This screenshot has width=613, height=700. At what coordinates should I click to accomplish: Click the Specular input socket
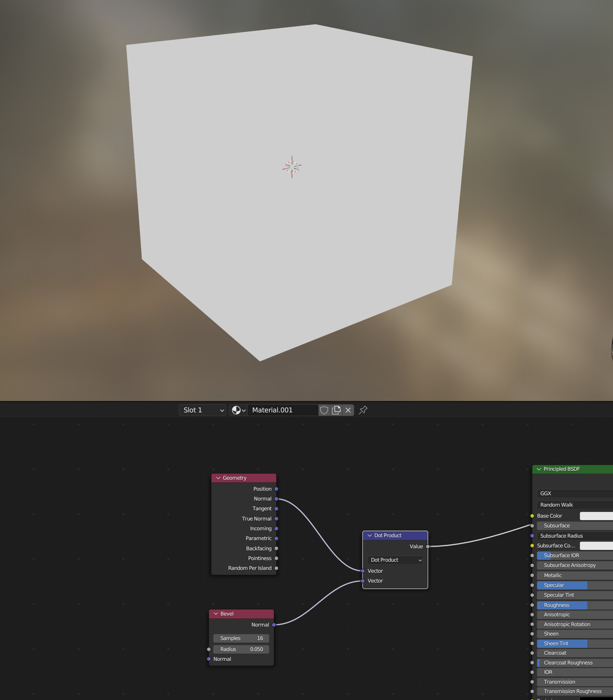pos(532,585)
